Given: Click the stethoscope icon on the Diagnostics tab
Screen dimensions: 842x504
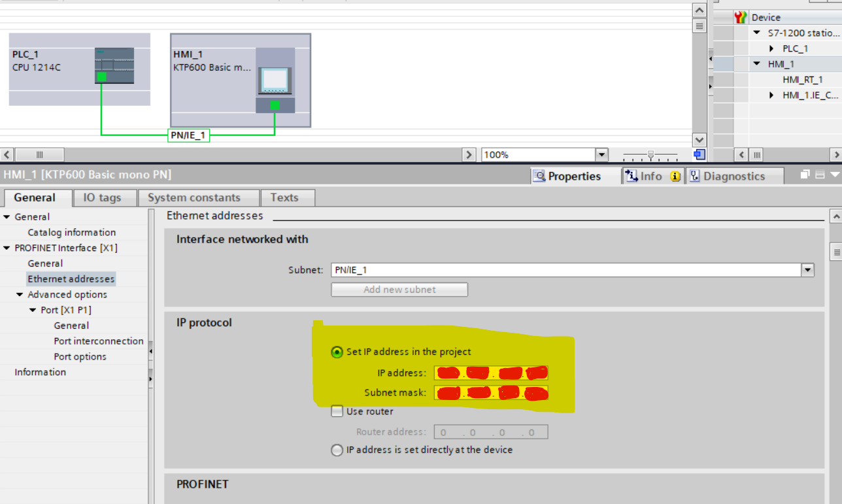Looking at the screenshot, I should click(694, 176).
